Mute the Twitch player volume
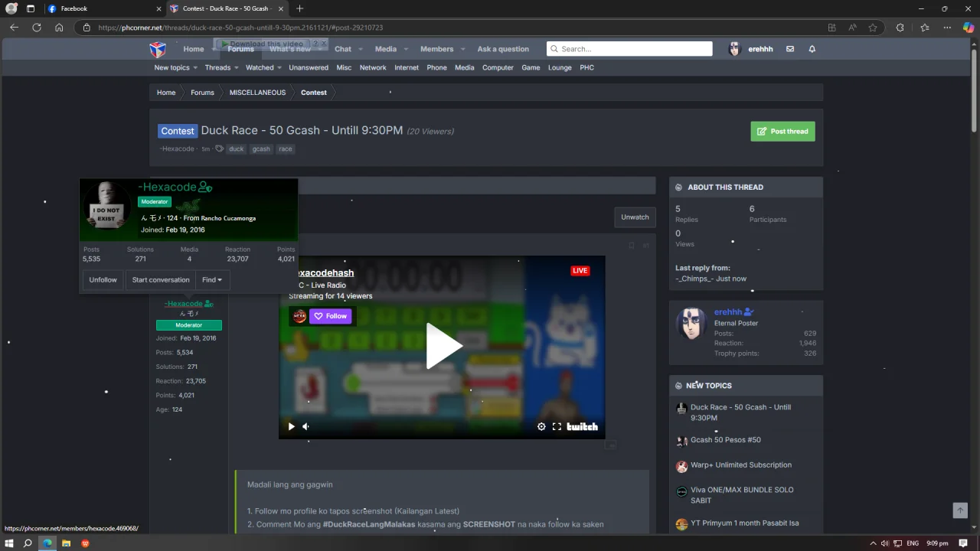Screen dimensions: 980x551 coord(305,427)
